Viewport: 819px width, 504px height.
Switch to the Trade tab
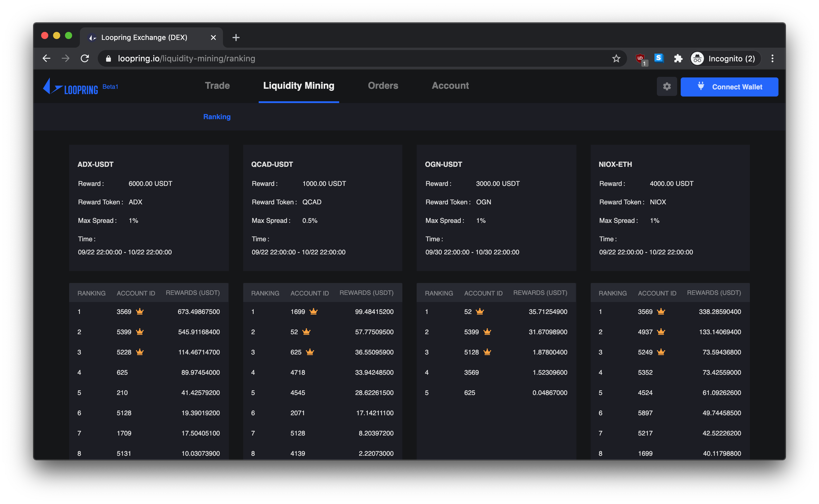click(217, 86)
